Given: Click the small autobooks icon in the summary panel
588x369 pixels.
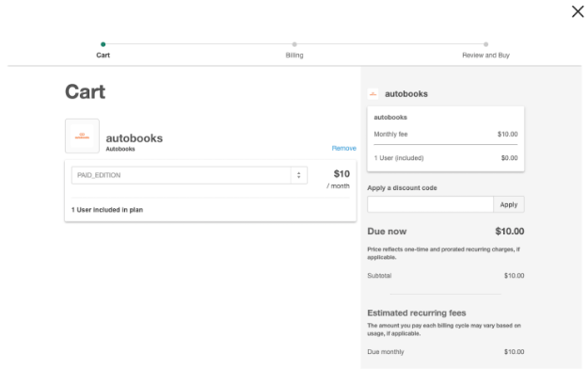Looking at the screenshot, I should [x=373, y=94].
